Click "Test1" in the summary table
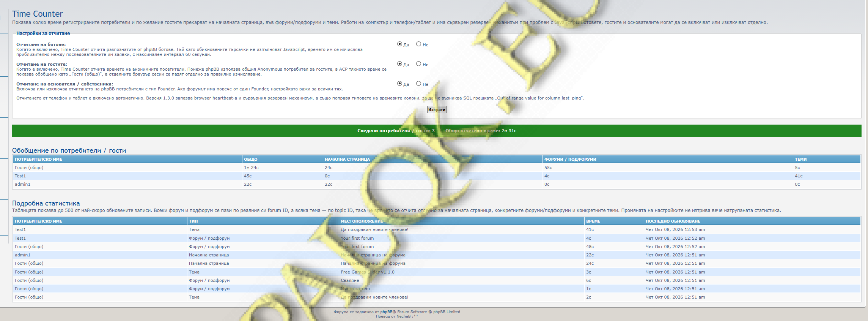Viewport: 868px width, 321px height. coord(20,176)
